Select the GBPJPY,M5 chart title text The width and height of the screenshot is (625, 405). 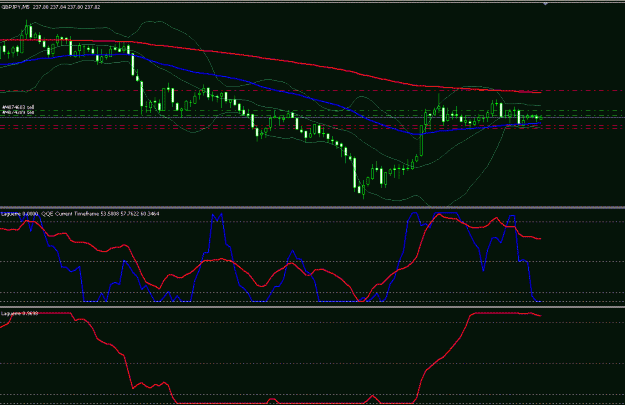pyautogui.click(x=15, y=7)
